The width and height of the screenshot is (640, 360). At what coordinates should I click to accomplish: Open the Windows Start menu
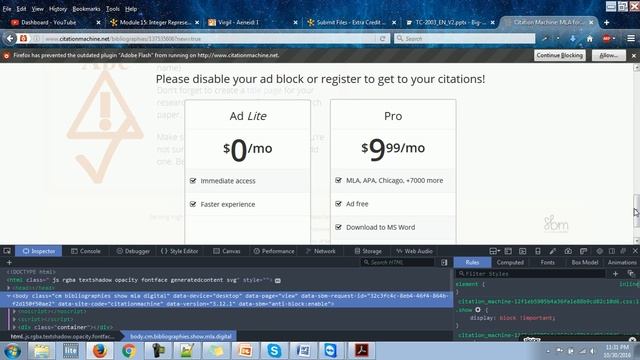[x=13, y=351]
